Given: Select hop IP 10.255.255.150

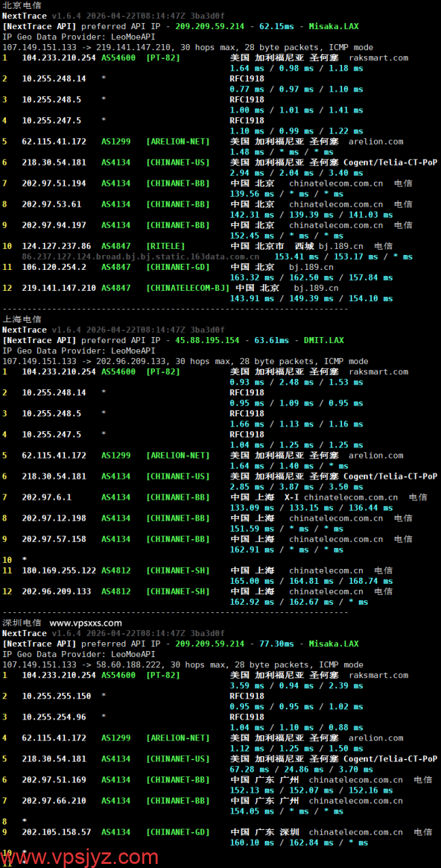Looking at the screenshot, I should (56, 696).
